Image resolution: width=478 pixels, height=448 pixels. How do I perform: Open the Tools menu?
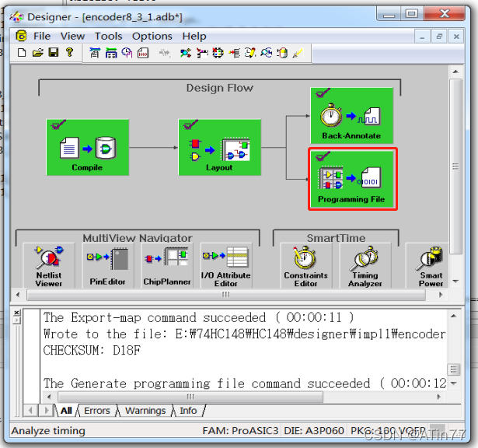click(108, 37)
